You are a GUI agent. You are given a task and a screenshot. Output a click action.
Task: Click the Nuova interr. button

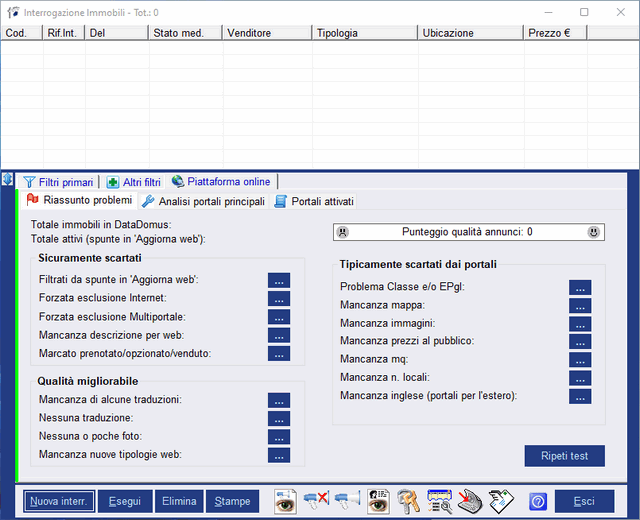pos(59,501)
